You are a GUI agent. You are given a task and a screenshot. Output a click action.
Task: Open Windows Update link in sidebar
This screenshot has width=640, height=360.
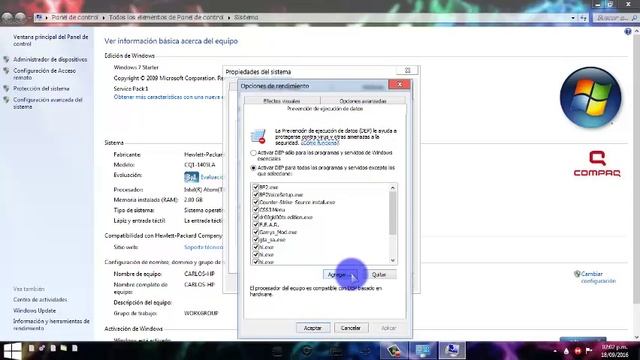pos(34,311)
